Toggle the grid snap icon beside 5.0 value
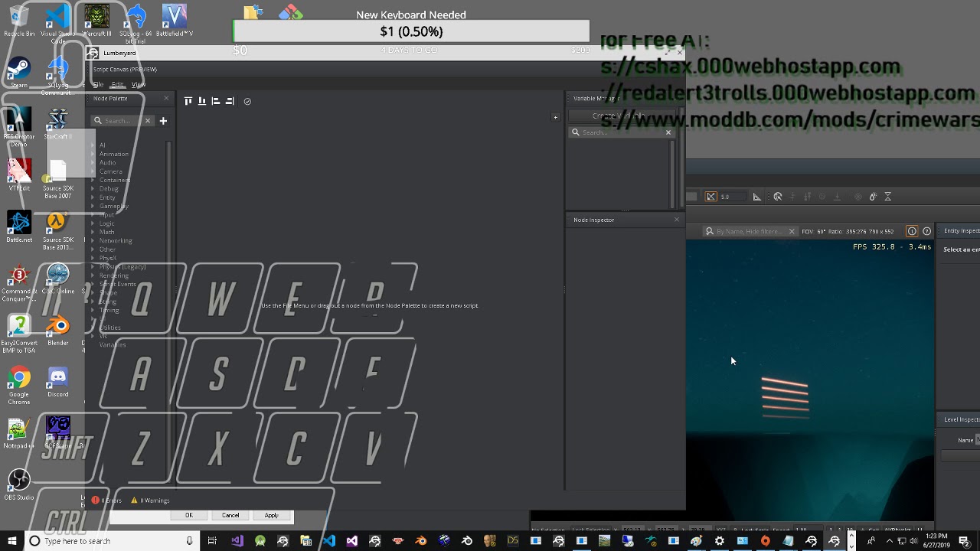The image size is (980, 551). coord(711,197)
